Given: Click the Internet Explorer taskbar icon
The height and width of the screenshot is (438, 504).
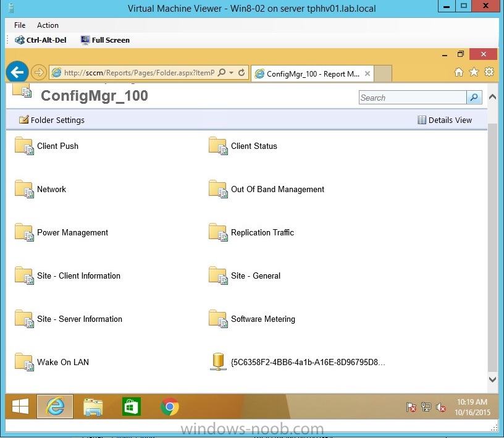Looking at the screenshot, I should coord(55,406).
